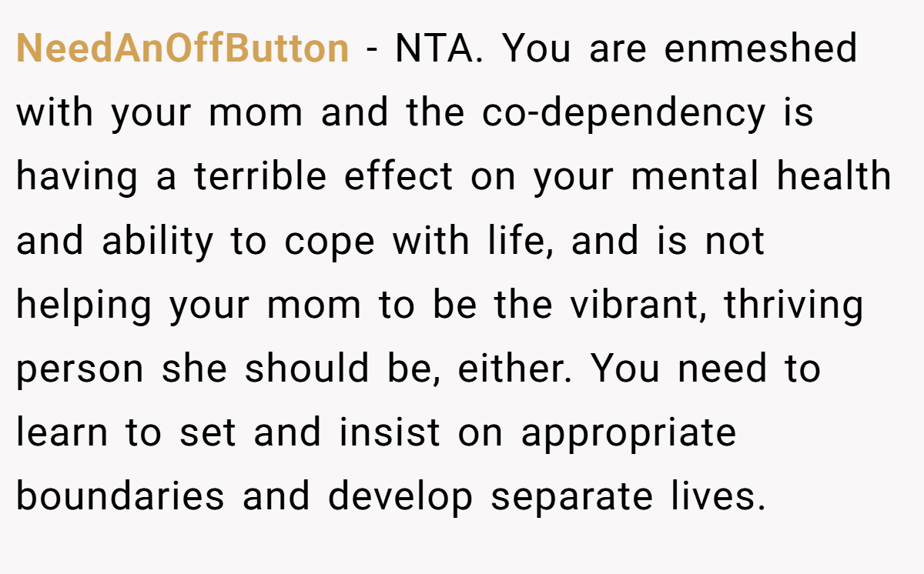The image size is (924, 574).
Task: Open the NeedAnOffButton user profile link
Action: pos(182,48)
